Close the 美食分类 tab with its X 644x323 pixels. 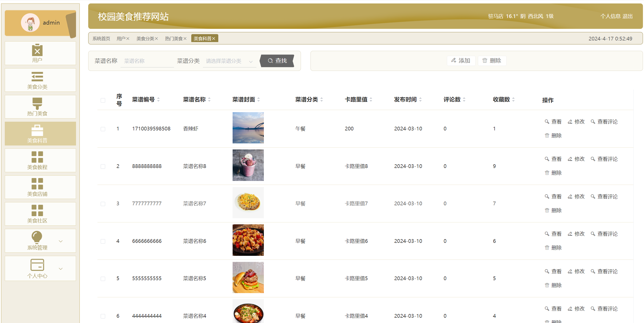(x=156, y=39)
